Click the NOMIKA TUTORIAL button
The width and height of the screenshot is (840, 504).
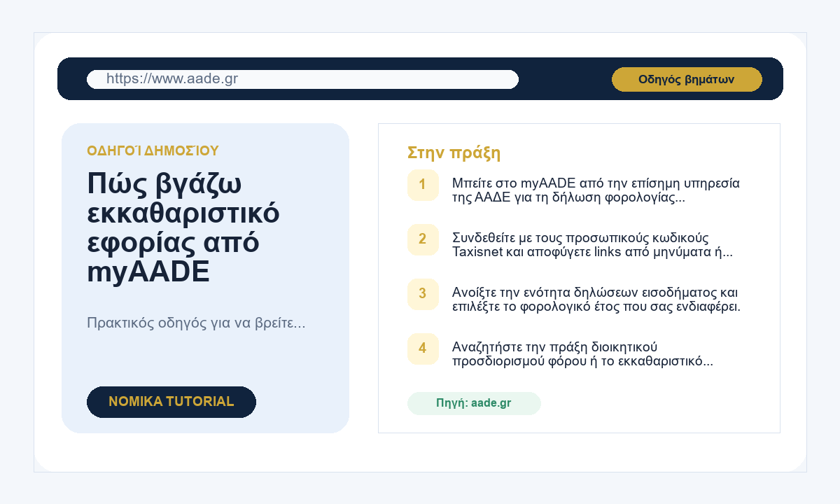pos(171,402)
